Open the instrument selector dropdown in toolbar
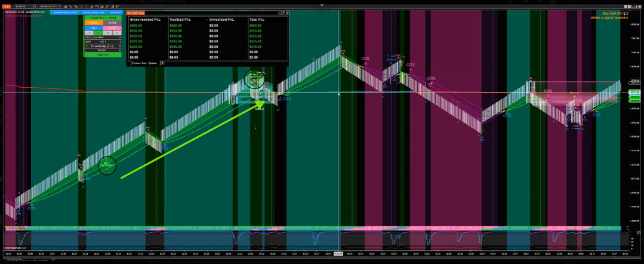 [x=25, y=7]
